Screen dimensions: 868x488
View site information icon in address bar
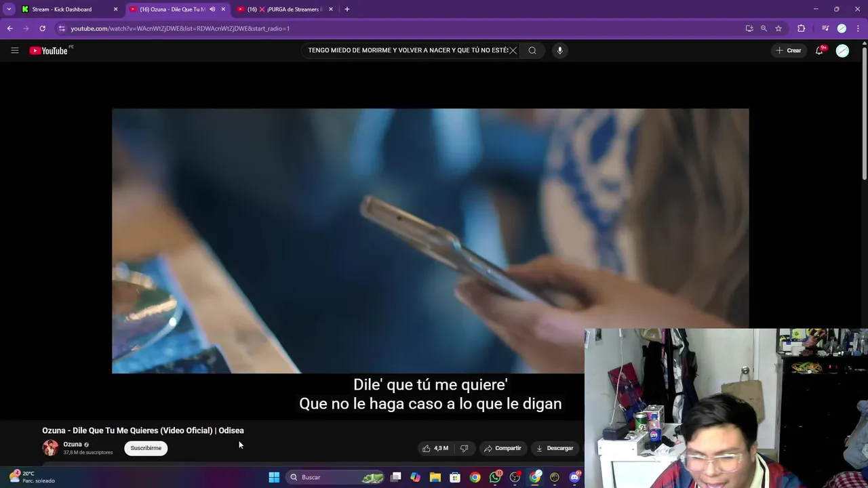[62, 28]
